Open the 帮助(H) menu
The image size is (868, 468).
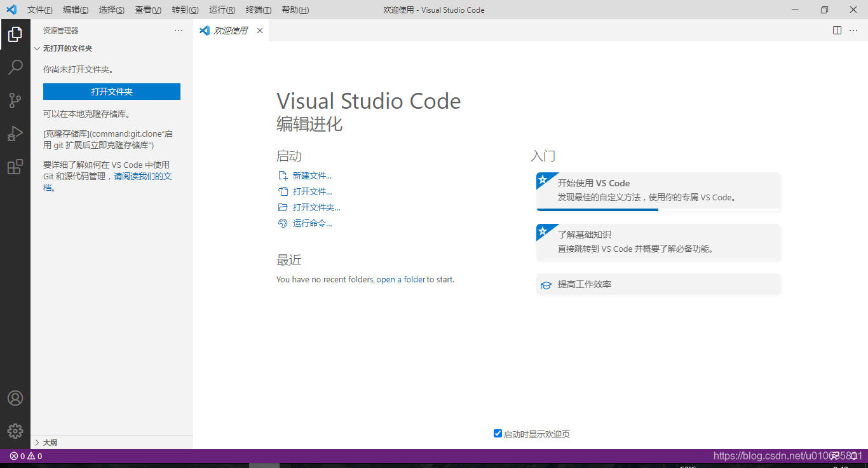tap(295, 10)
